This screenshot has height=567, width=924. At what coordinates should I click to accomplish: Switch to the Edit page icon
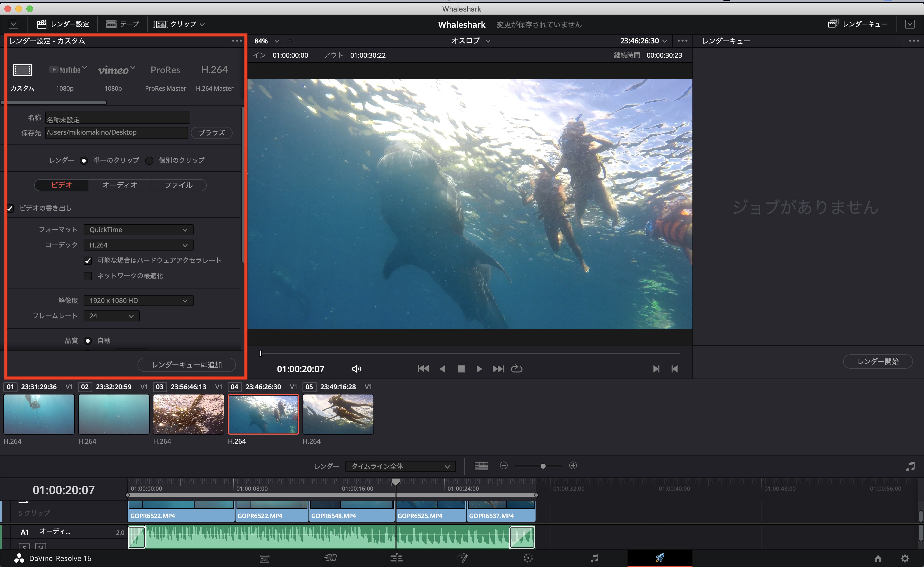[x=396, y=558]
